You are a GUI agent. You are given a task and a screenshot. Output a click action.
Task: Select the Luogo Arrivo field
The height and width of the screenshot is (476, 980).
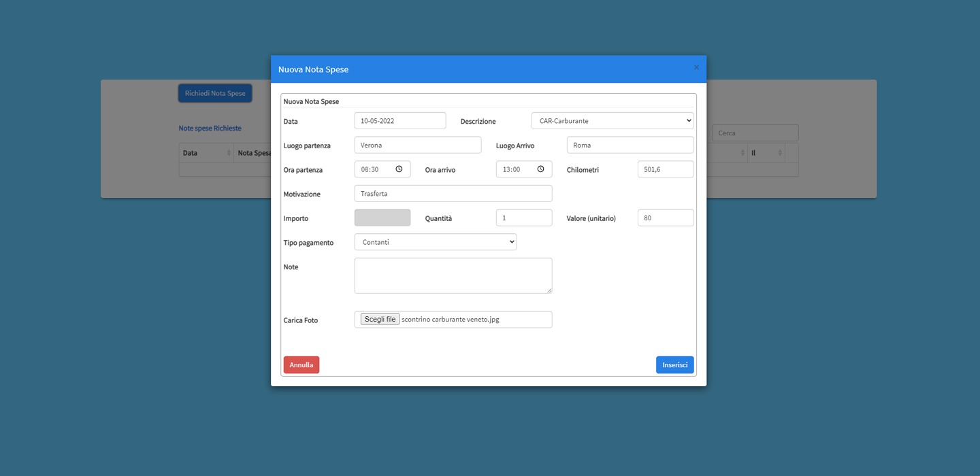630,145
